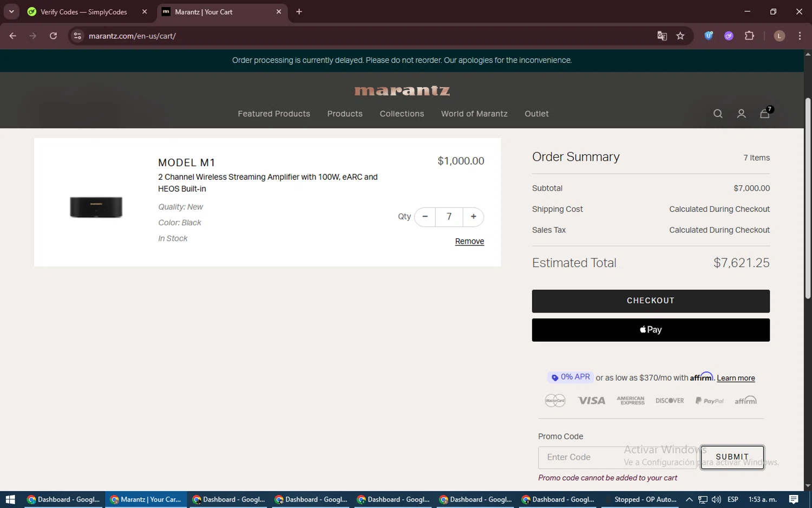Image resolution: width=812 pixels, height=508 pixels.
Task: View site information icon in address bar
Action: pyautogui.click(x=77, y=36)
